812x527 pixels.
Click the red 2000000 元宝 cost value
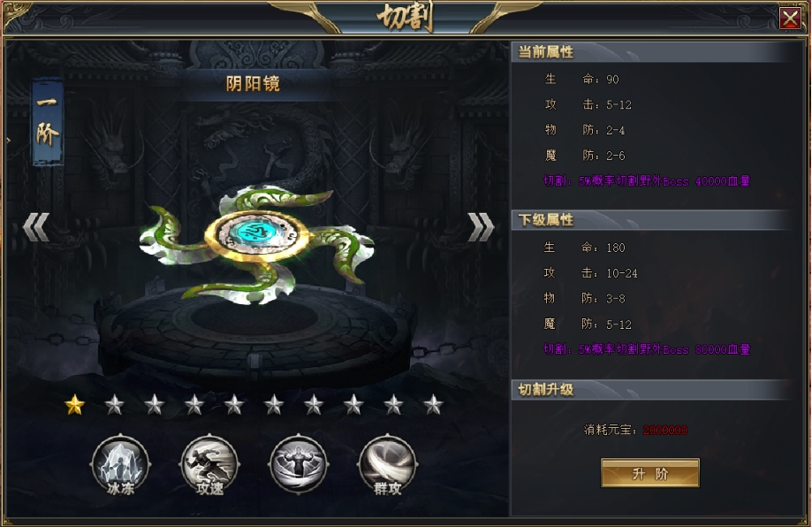point(665,430)
